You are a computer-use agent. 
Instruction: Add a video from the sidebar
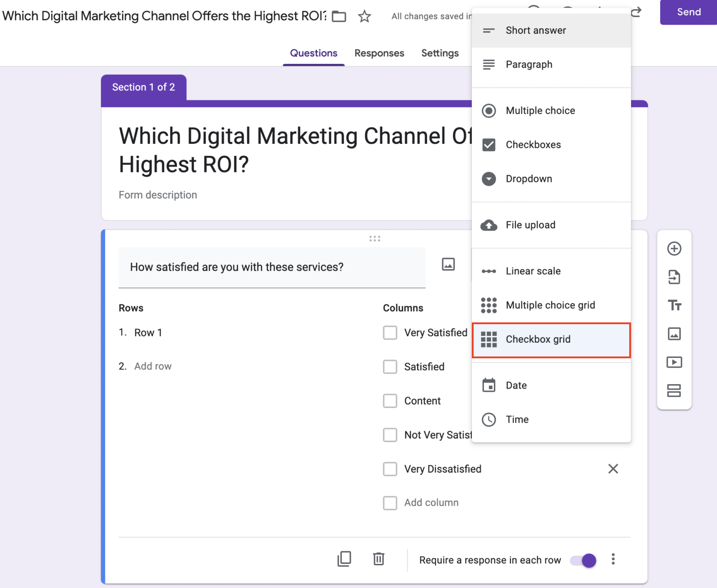pyautogui.click(x=674, y=362)
